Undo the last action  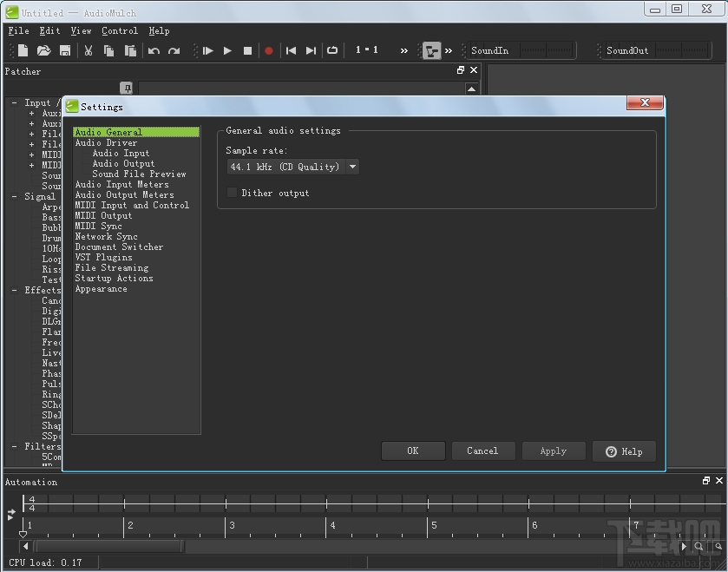(154, 50)
